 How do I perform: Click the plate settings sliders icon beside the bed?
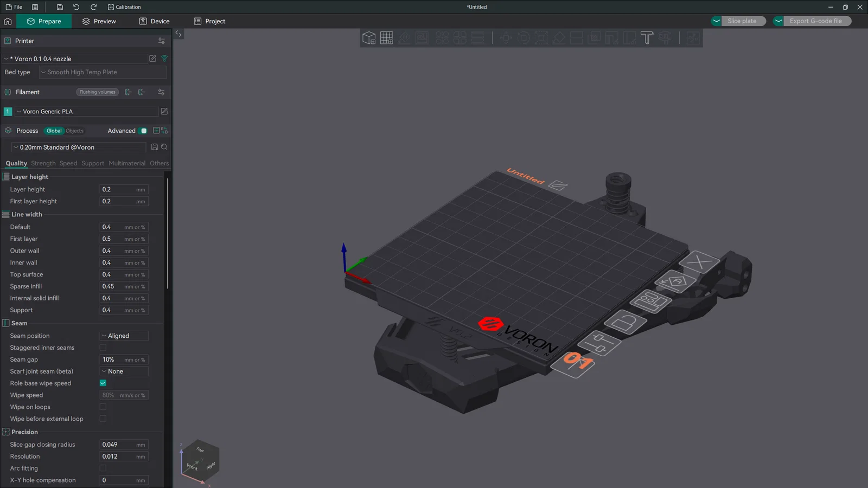(598, 343)
